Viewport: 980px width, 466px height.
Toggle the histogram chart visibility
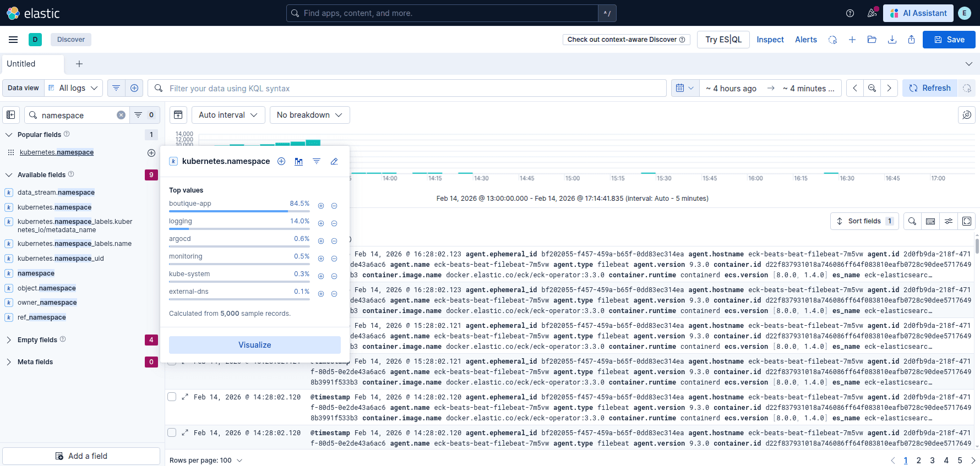tap(178, 115)
